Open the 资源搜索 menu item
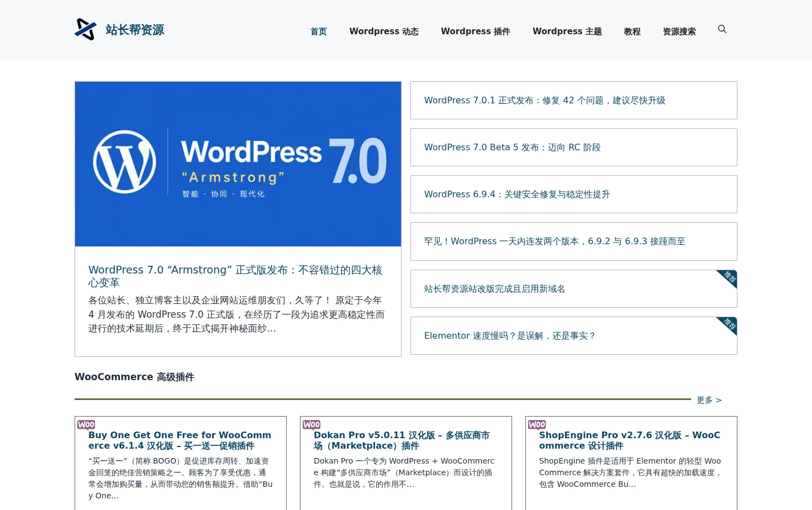The image size is (812, 510). point(679,31)
